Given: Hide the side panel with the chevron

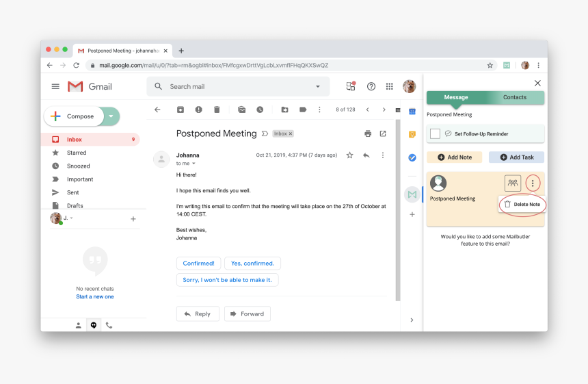Looking at the screenshot, I should [412, 320].
